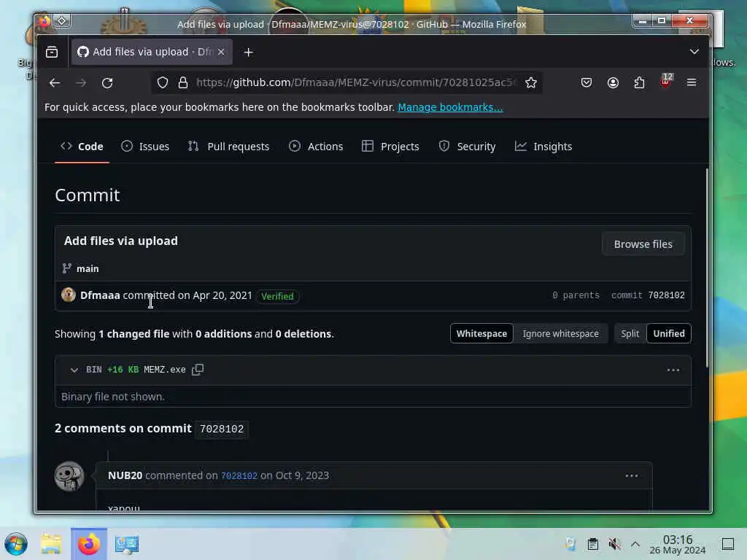Open Firefox hamburger application menu

pos(692,82)
